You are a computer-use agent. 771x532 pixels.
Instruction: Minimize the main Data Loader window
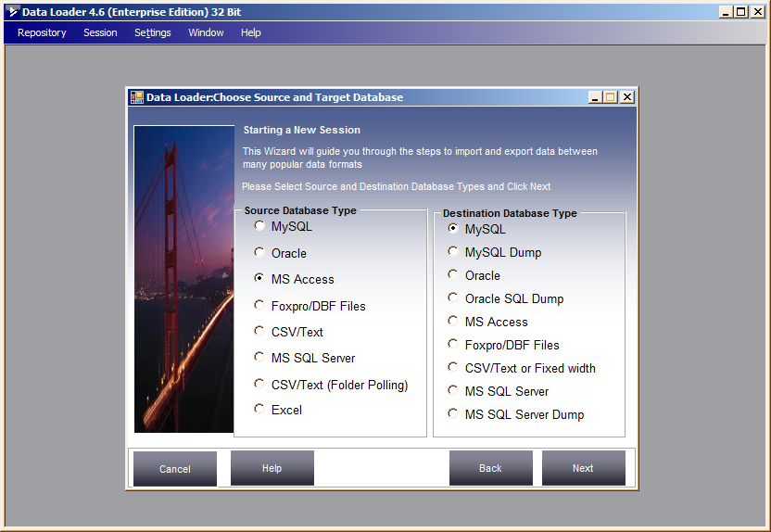tap(726, 12)
